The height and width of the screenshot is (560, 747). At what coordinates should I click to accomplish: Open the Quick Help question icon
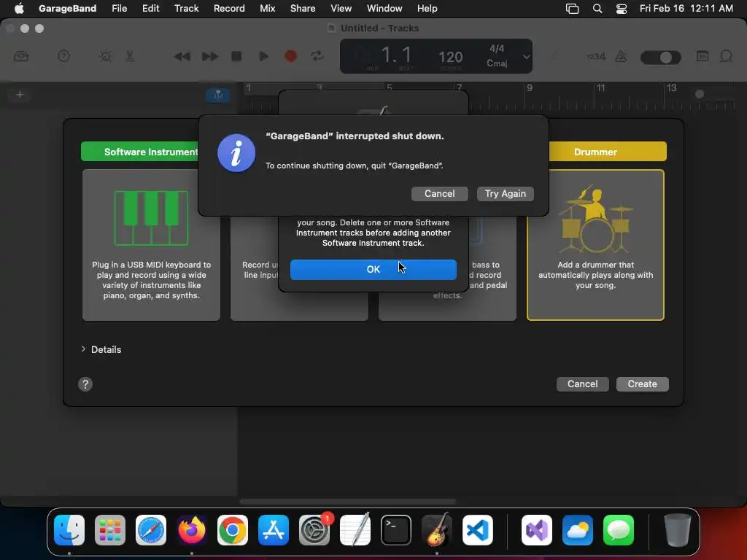pos(63,56)
